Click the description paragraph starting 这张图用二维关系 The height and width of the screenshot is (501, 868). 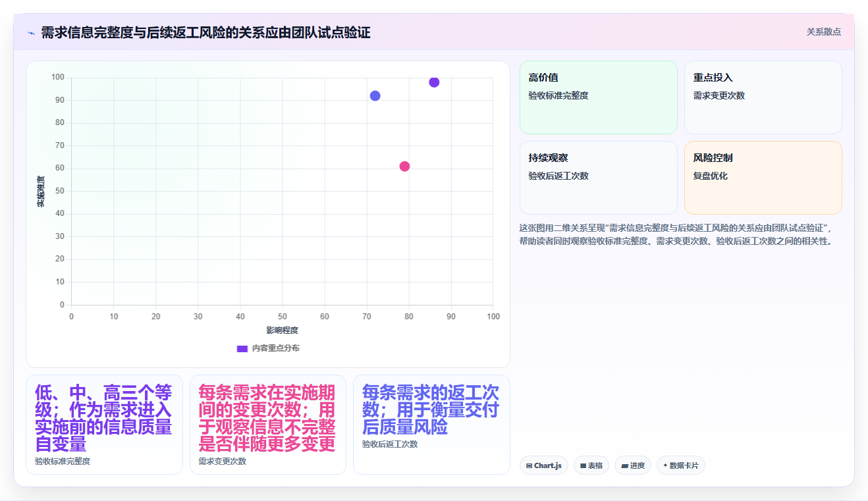click(676, 234)
